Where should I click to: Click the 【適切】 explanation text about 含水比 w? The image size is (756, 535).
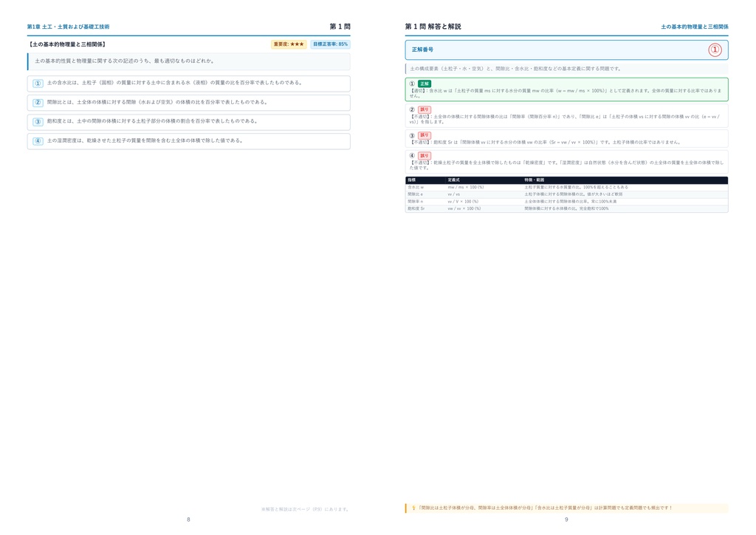(566, 93)
